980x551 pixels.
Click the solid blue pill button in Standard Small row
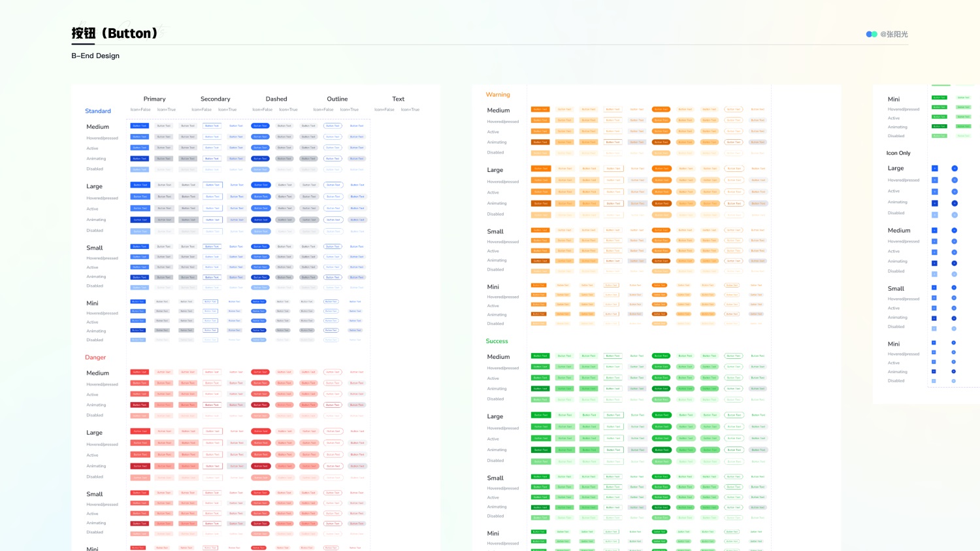pos(260,246)
